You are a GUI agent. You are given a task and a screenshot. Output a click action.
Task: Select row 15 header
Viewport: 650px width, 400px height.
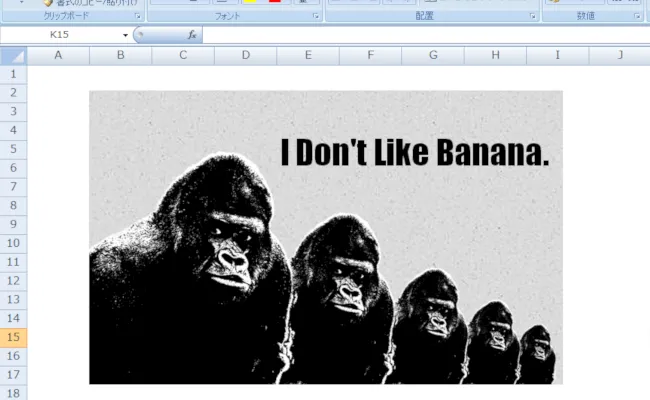pos(14,338)
